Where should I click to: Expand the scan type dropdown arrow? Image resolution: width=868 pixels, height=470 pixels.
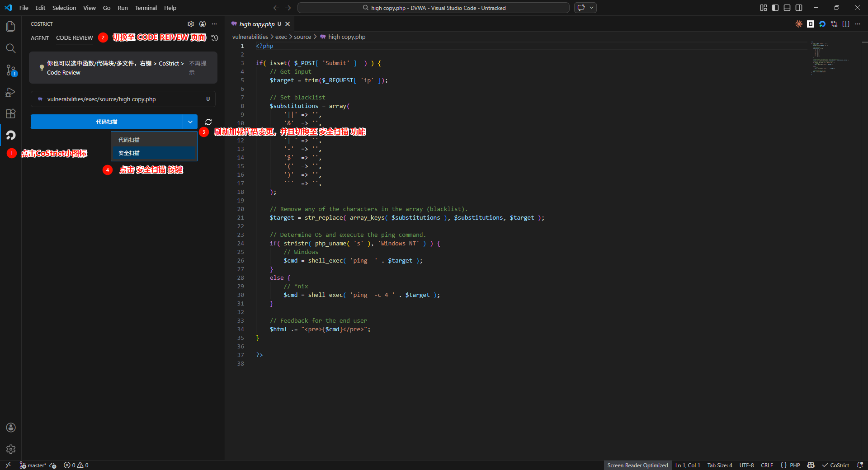[x=190, y=122]
